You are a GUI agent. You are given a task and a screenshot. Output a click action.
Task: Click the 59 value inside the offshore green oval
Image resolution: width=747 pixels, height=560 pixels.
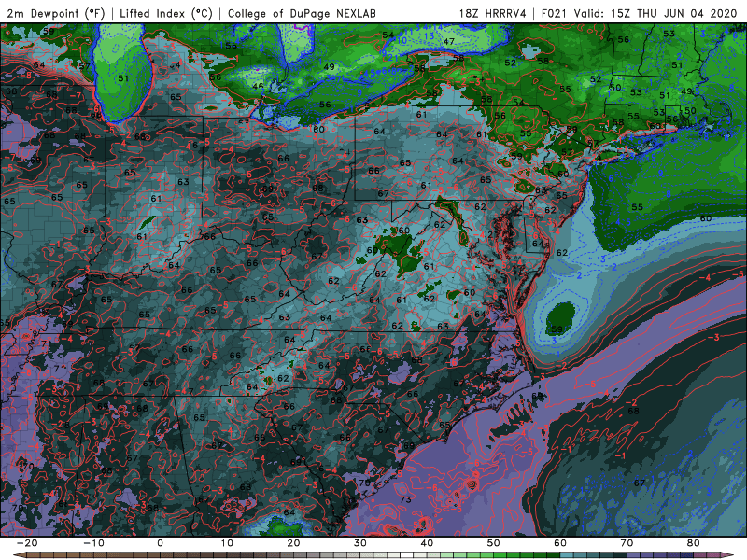(557, 329)
